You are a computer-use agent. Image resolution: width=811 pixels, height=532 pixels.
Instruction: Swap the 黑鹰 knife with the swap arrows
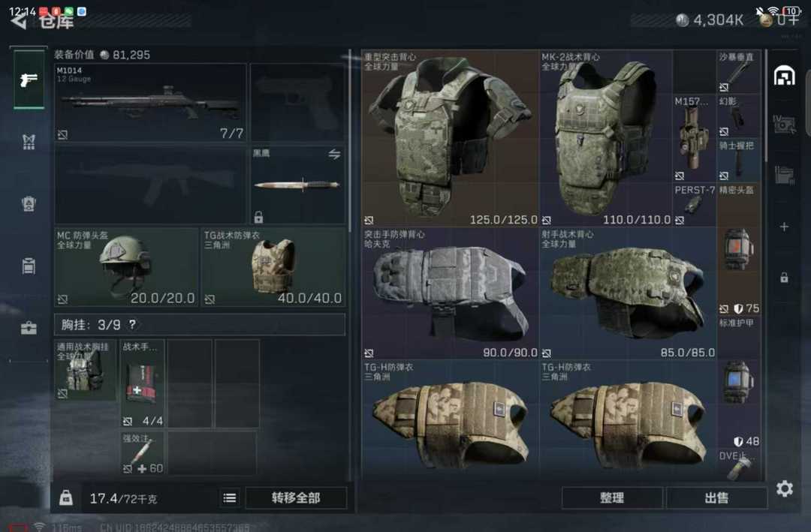click(x=334, y=154)
